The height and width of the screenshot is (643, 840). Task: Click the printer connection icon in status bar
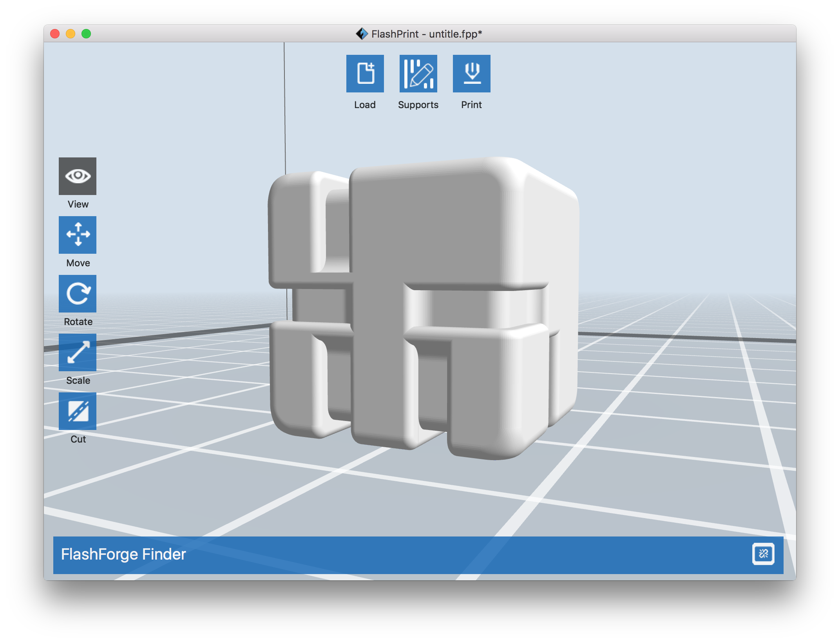pos(763,554)
